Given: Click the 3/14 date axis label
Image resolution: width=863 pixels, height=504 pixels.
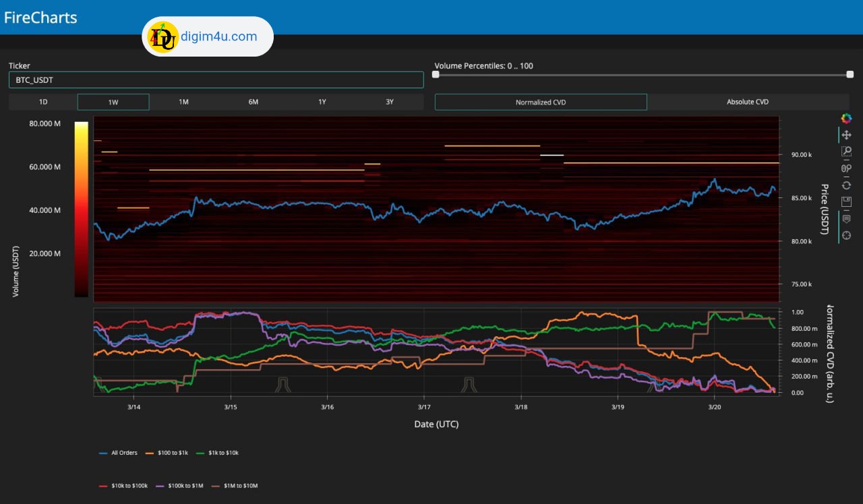Looking at the screenshot, I should [x=133, y=407].
